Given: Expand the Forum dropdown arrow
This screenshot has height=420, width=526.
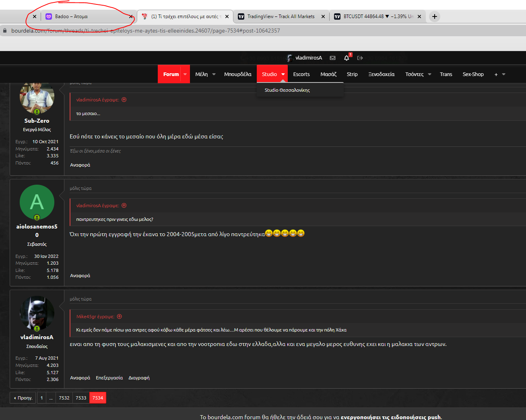Looking at the screenshot, I should [x=185, y=74].
